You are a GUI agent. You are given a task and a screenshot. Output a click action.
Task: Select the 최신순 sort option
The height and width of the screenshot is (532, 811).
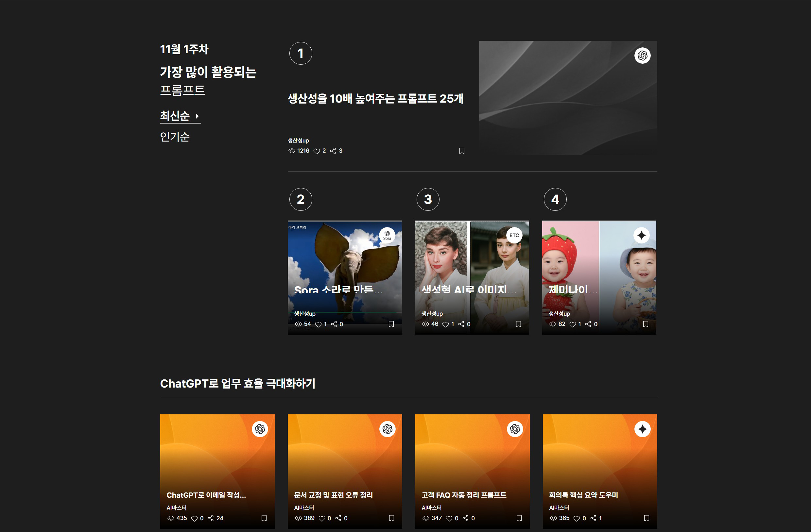coord(175,116)
